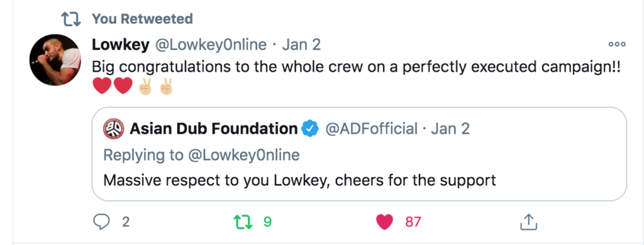
Task: Click Lowkey's profile avatar picture
Action: click(55, 60)
